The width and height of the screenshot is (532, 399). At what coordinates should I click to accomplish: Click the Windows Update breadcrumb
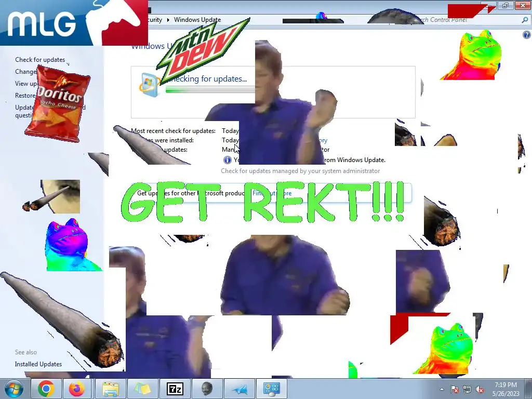[x=197, y=20]
